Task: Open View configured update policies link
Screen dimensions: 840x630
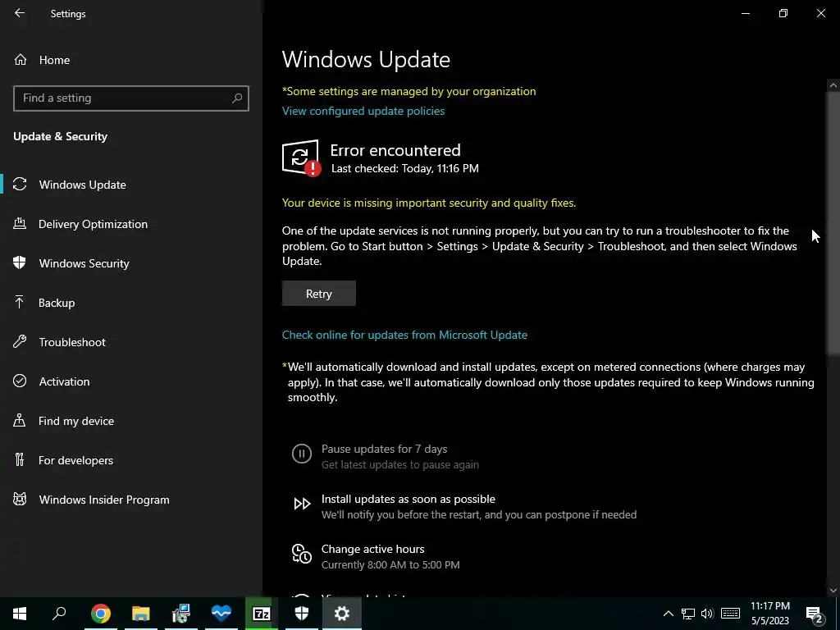Action: 363,111
